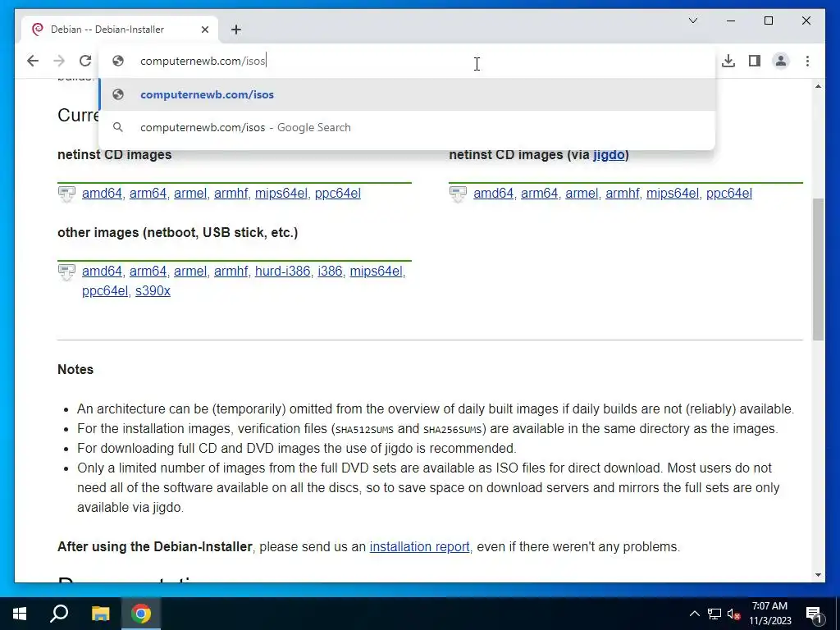Click the page vertical scrollbar thumb

pyautogui.click(x=818, y=269)
